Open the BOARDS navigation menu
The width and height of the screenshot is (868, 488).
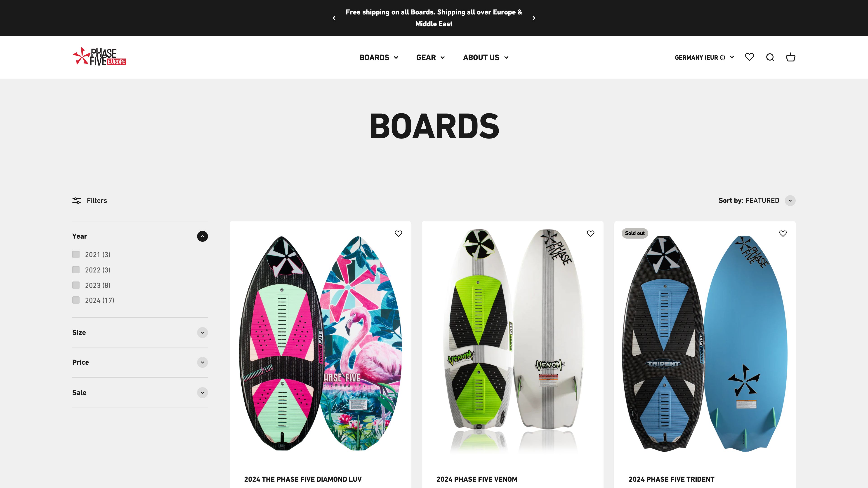(379, 57)
